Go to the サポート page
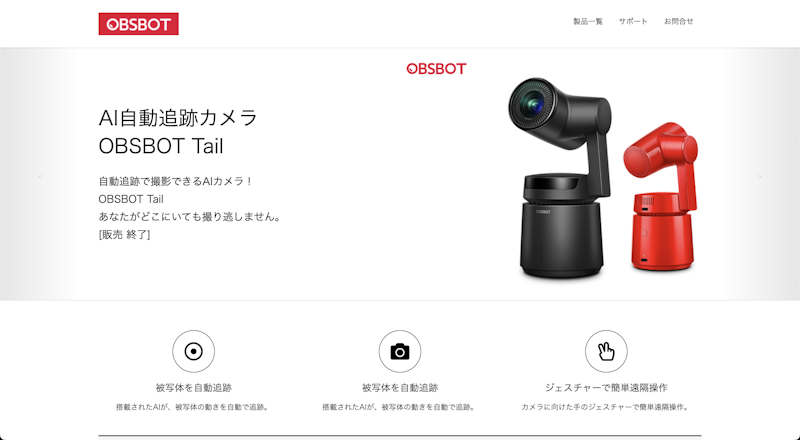 [x=633, y=21]
